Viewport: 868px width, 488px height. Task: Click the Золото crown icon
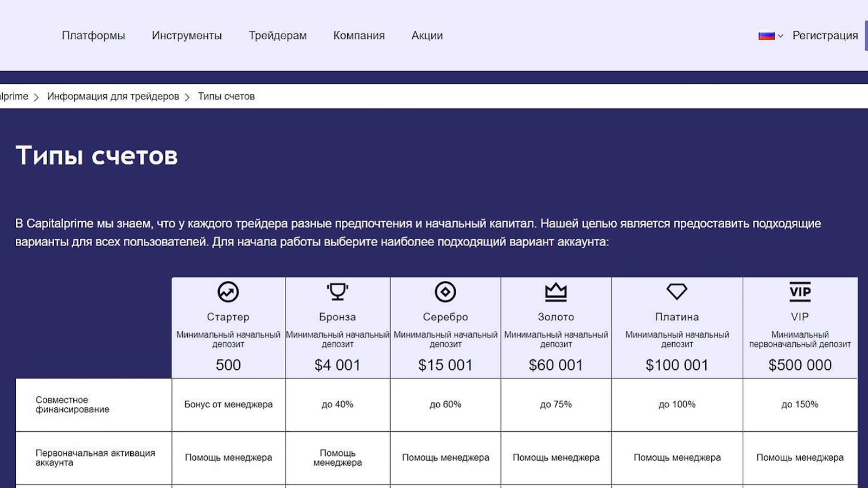[x=555, y=292]
